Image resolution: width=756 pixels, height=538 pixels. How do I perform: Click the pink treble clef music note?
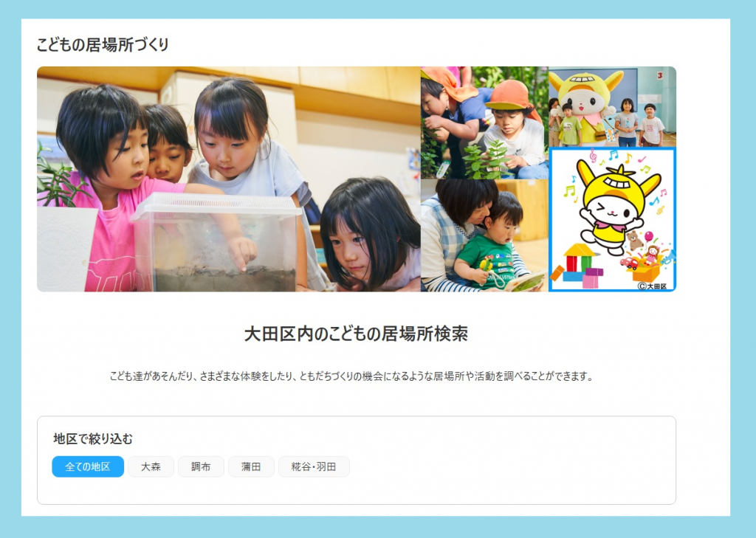pyautogui.click(x=593, y=156)
